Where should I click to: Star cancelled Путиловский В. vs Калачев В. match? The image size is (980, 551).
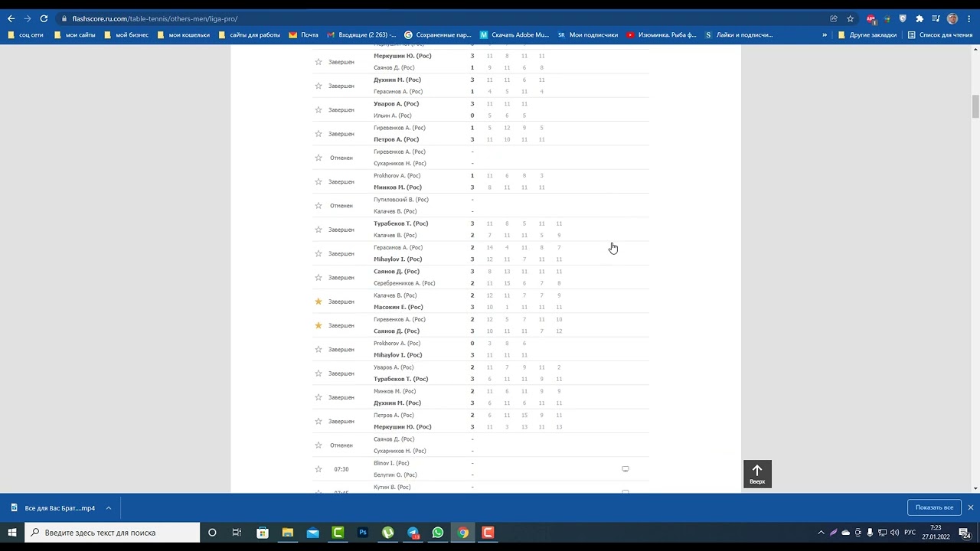pyautogui.click(x=318, y=206)
